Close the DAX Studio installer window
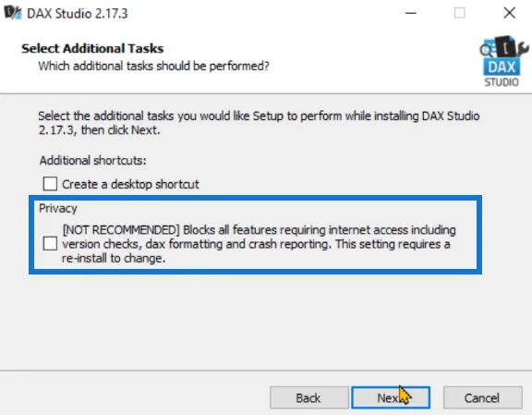Viewport: 532px width, 415px height. 509,13
